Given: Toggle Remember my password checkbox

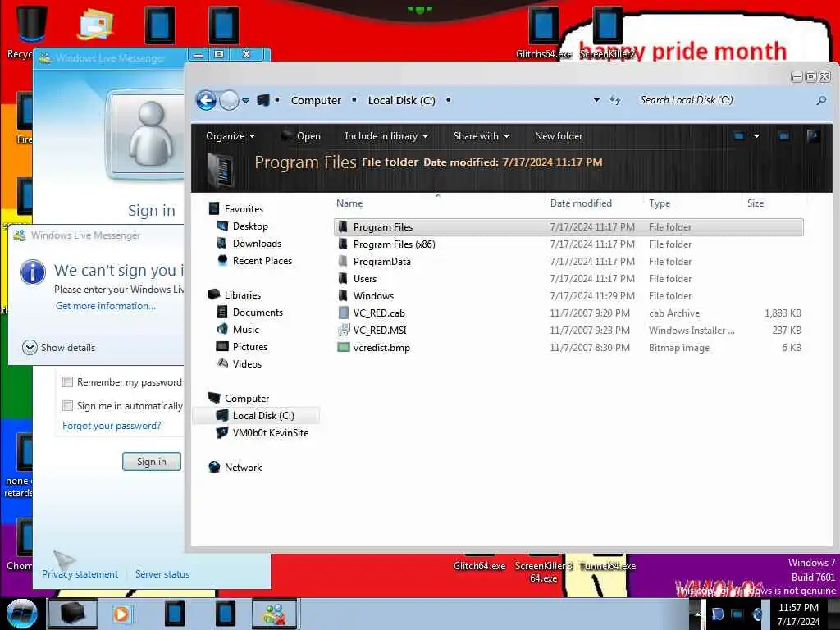Looking at the screenshot, I should point(67,382).
